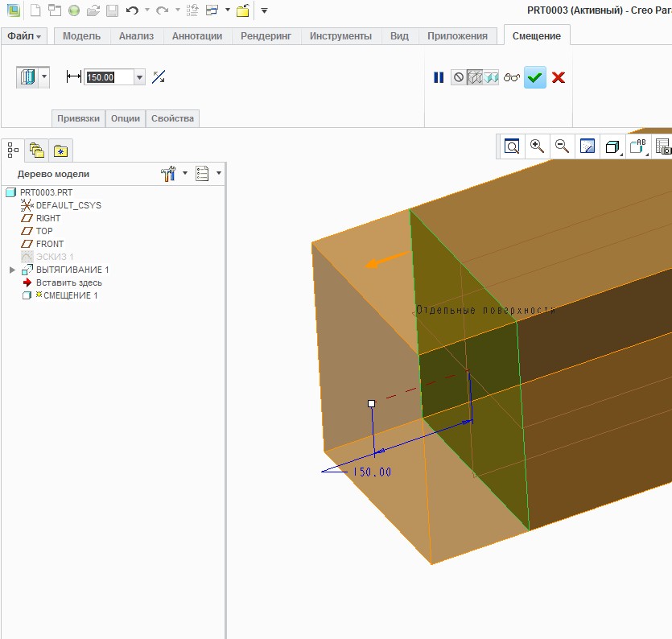Open Customize Quick Access Toolbar dropdown

(x=265, y=10)
